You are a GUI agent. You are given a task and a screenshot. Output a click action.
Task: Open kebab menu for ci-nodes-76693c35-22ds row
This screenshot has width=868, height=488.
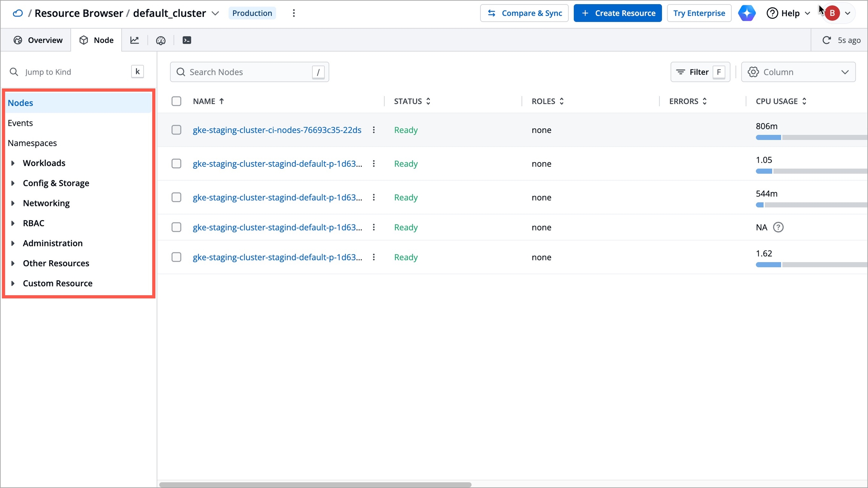point(374,130)
